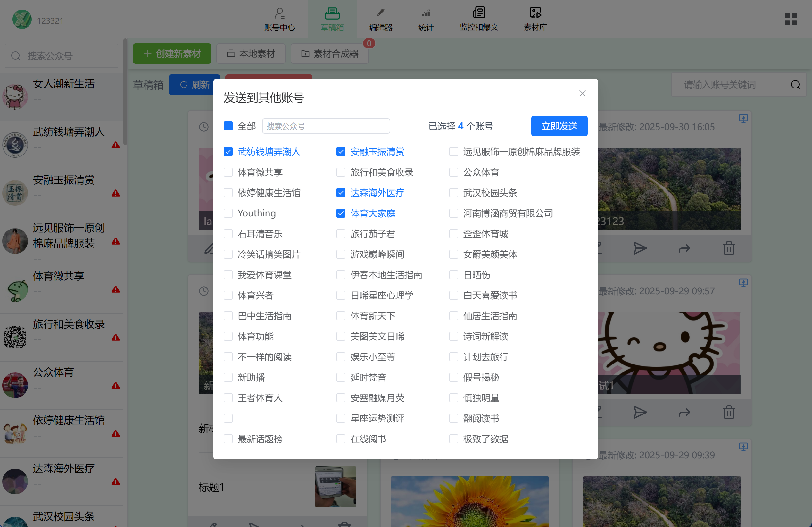The image size is (812, 527).
Task: Click the forward arrow icon on the 23123 draft card
Action: coord(684,249)
